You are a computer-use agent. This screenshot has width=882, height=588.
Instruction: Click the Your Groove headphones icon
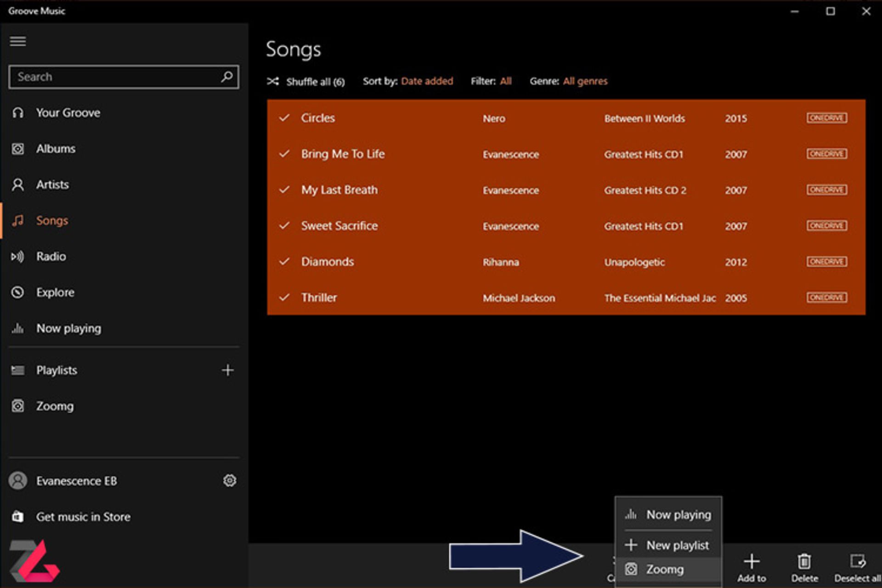click(x=18, y=113)
